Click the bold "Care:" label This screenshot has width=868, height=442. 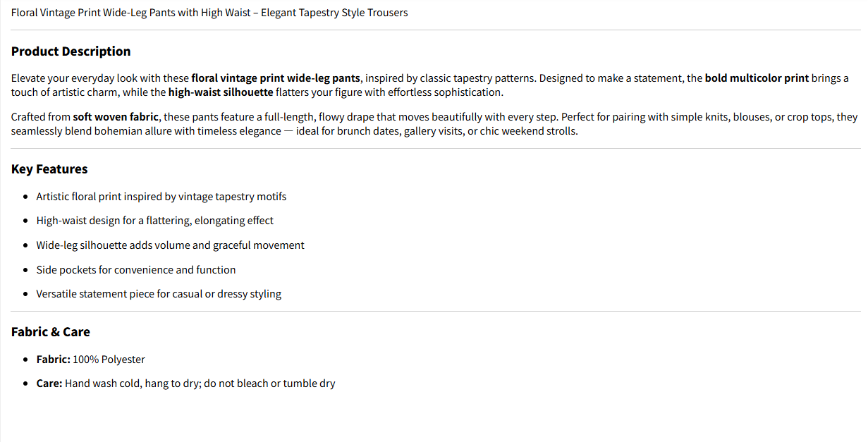pos(49,384)
